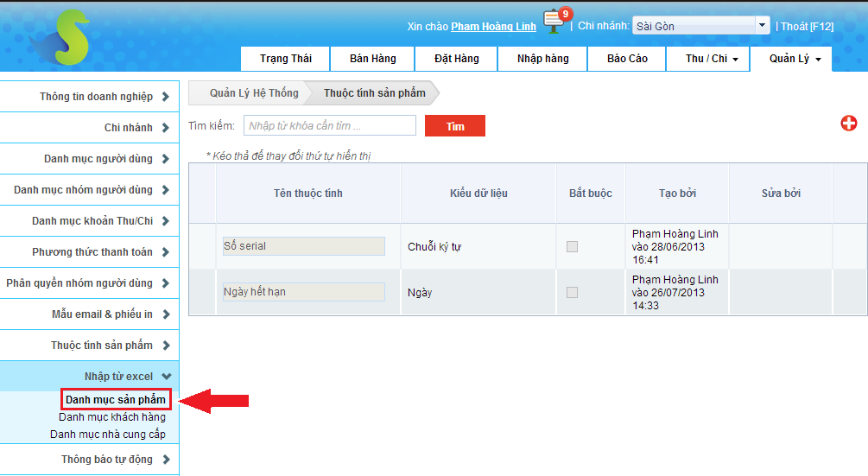Open the Báo Cáo tab

pyautogui.click(x=627, y=59)
